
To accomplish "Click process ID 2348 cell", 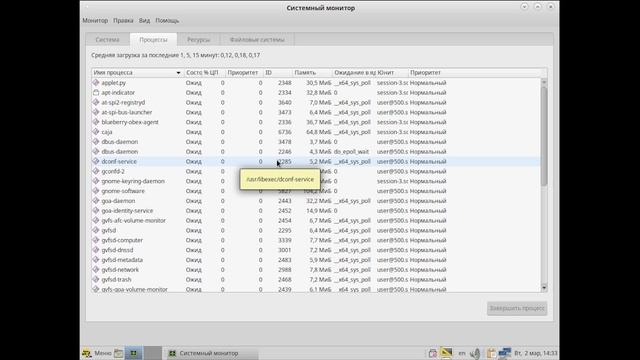I will coord(284,82).
